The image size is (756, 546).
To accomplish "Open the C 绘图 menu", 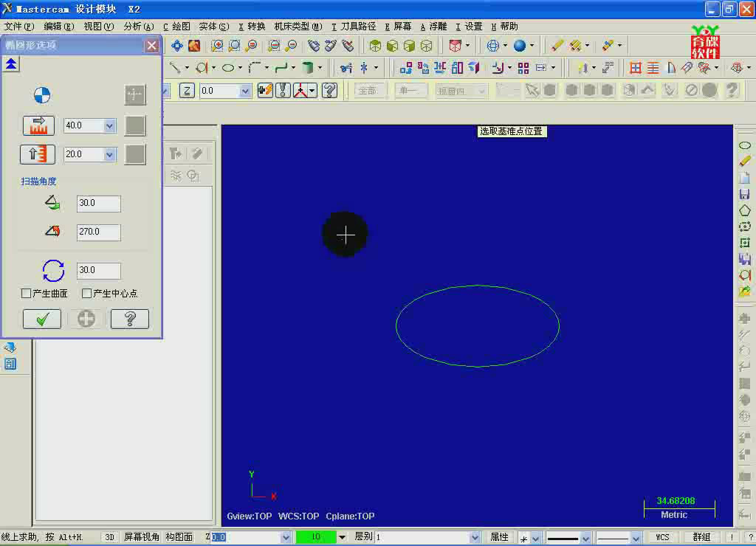I will coord(176,27).
